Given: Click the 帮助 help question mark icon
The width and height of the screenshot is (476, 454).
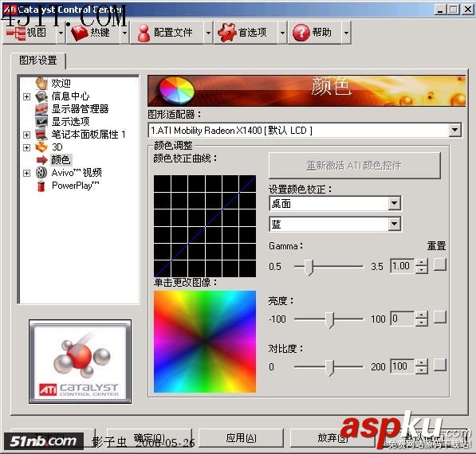Looking at the screenshot, I should coord(301,33).
